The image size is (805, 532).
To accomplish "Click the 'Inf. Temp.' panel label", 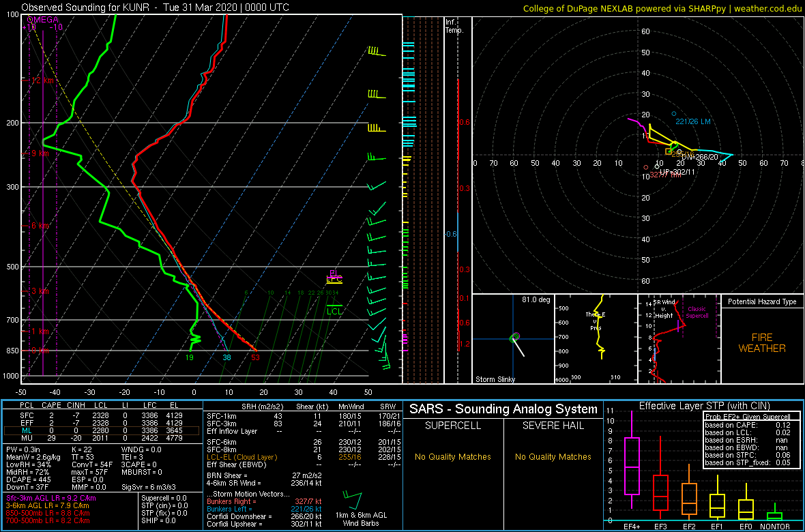I will pyautogui.click(x=454, y=26).
